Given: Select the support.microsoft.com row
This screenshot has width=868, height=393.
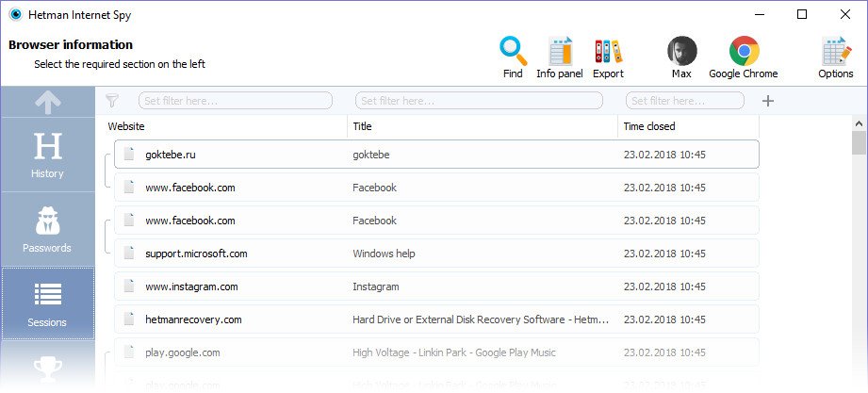Looking at the screenshot, I should [436, 254].
